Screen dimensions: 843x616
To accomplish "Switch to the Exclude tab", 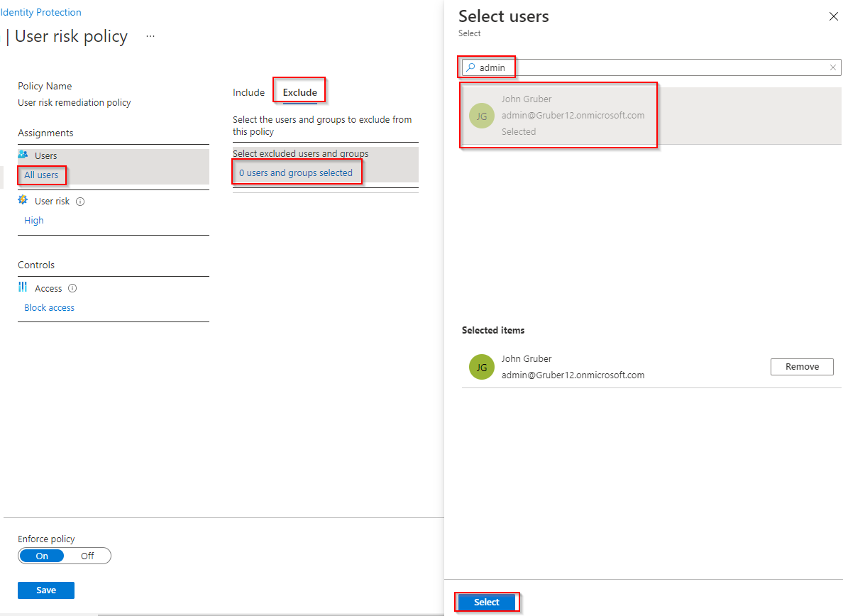I will [299, 92].
